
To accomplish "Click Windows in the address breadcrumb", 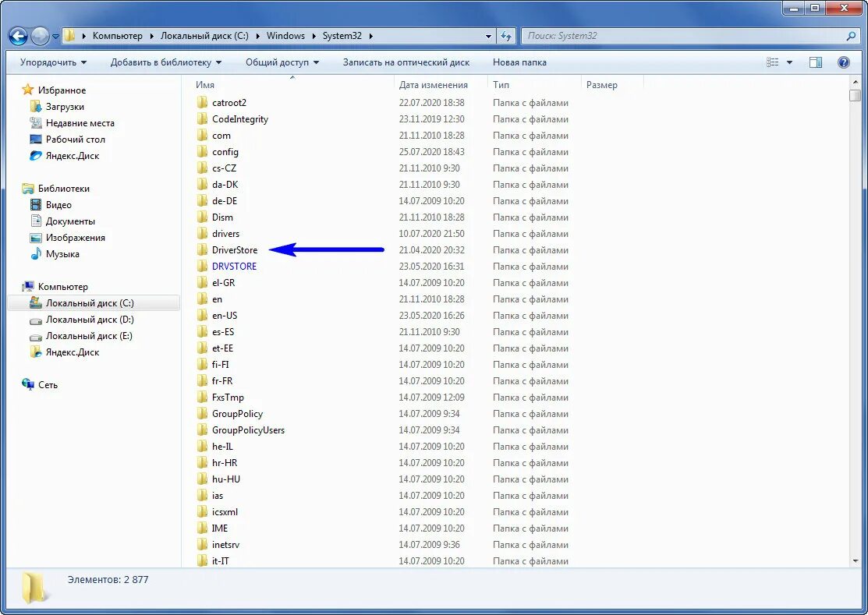I will 285,36.
